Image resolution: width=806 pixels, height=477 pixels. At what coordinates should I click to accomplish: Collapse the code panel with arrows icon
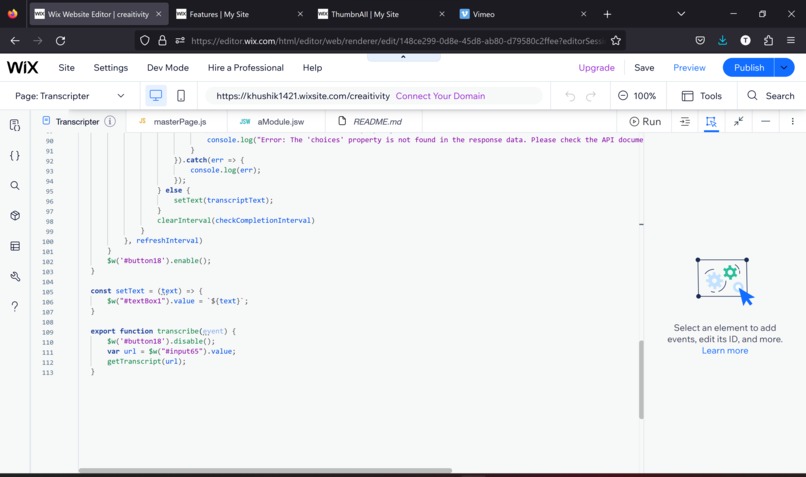[738, 121]
